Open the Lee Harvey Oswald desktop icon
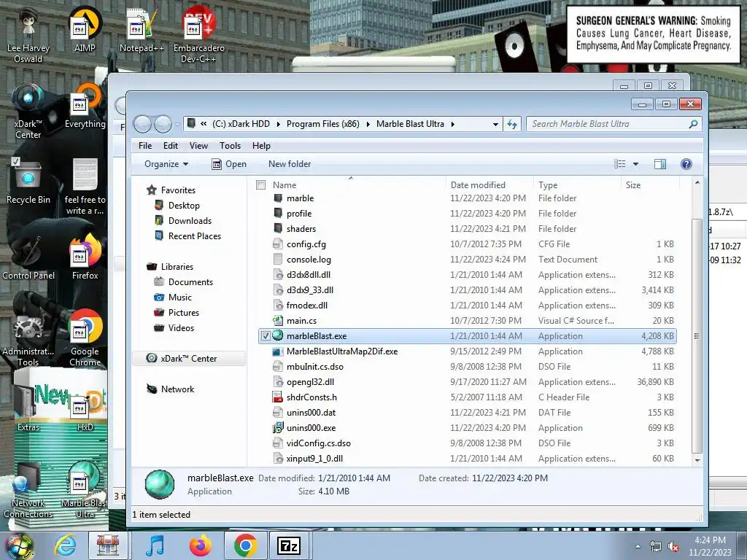The image size is (747, 560). 28,34
